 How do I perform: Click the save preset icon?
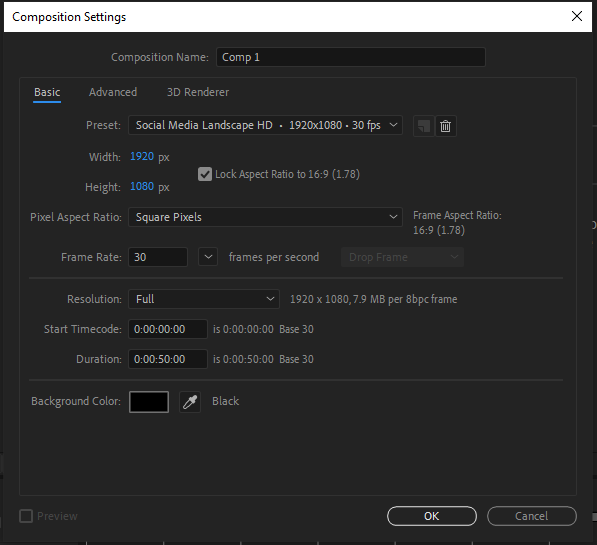click(424, 126)
